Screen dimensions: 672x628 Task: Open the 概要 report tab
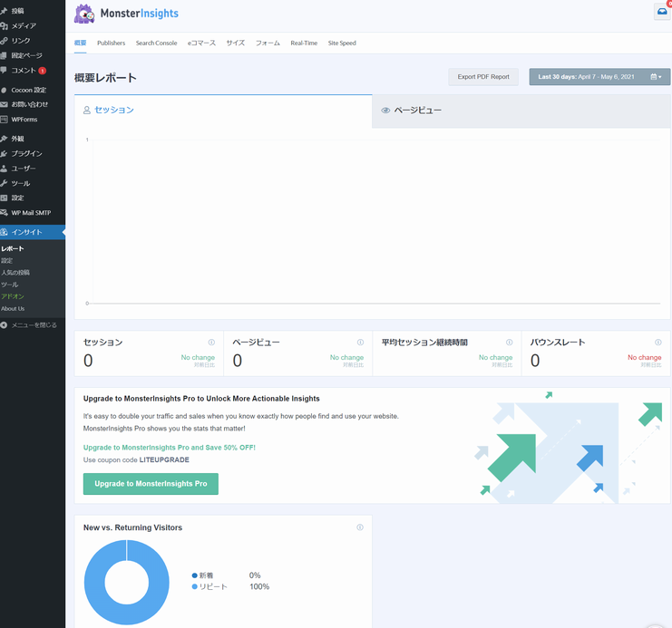pos(80,43)
